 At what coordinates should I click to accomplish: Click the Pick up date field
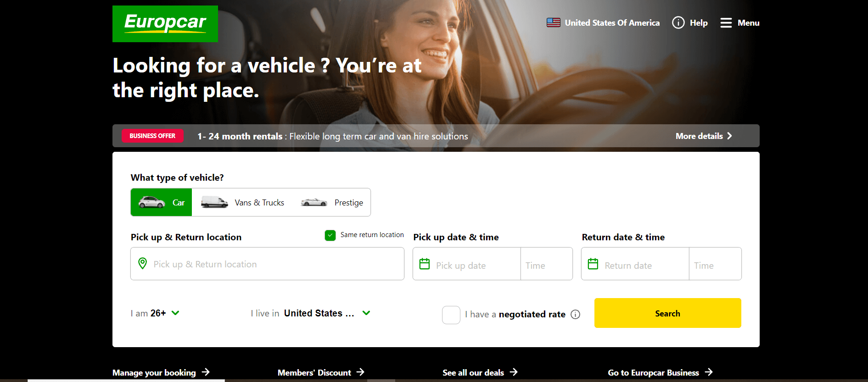click(467, 264)
